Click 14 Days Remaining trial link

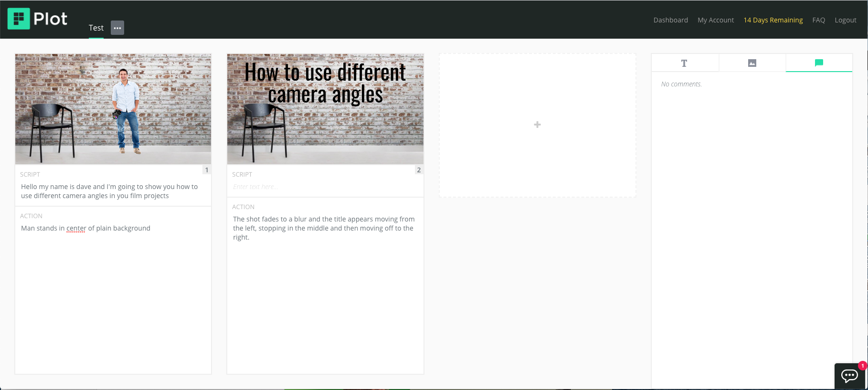point(773,20)
